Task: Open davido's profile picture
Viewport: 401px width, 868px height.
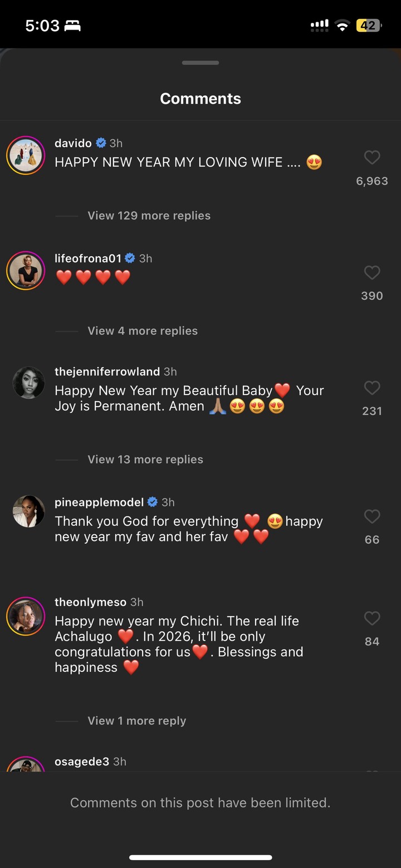Action: tap(26, 155)
